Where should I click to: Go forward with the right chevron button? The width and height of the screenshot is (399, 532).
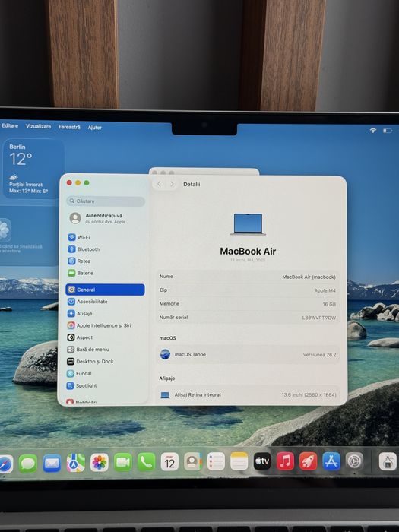click(x=172, y=184)
